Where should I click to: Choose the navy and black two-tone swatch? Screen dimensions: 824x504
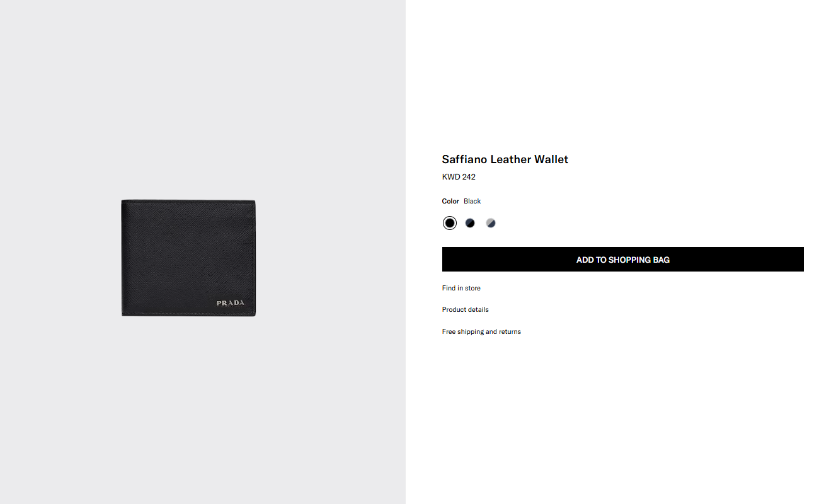pos(470,223)
